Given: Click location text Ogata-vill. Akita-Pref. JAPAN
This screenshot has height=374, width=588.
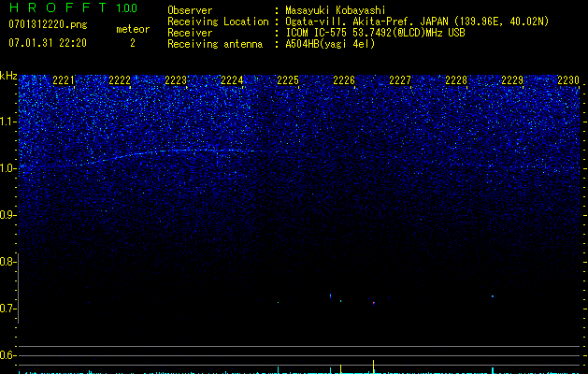Looking at the screenshot, I should click(367, 22).
